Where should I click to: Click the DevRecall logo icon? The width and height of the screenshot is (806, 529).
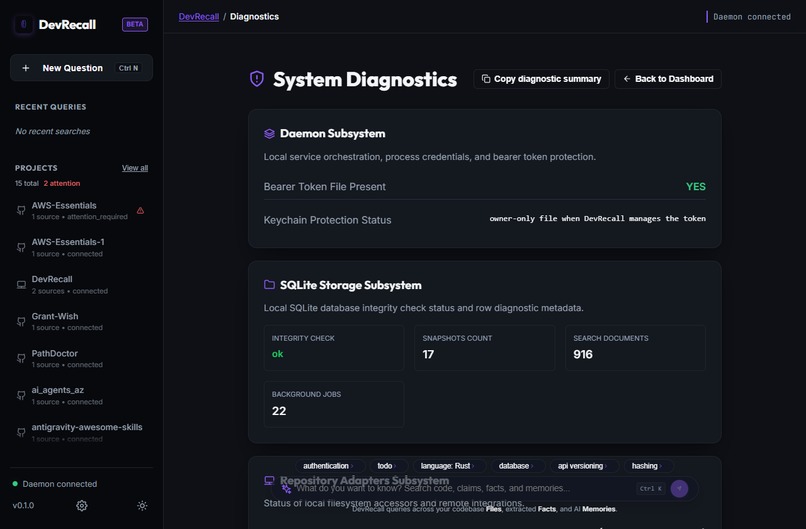tap(24, 24)
